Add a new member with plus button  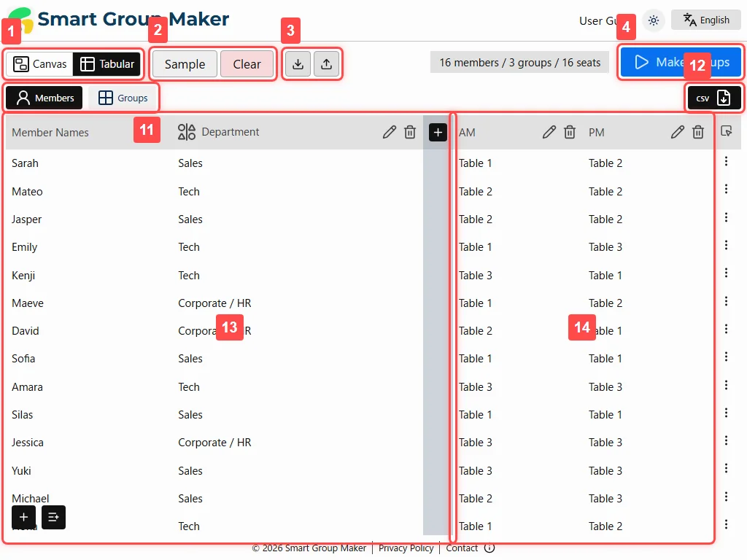tap(24, 518)
